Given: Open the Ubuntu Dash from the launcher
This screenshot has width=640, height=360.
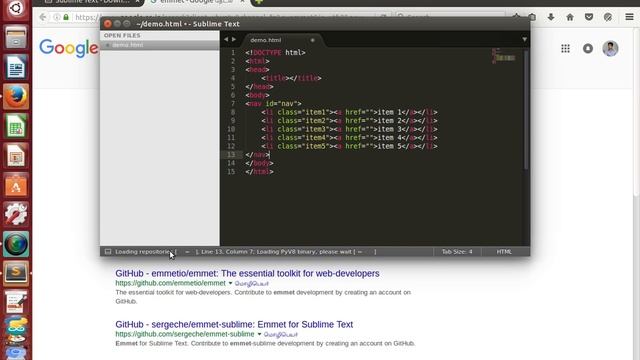Looking at the screenshot, I should point(16,8).
